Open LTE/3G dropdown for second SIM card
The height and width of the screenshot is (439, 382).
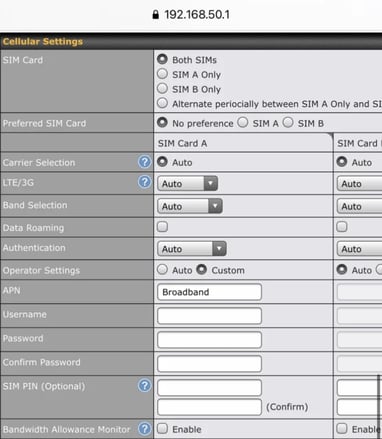click(x=359, y=183)
